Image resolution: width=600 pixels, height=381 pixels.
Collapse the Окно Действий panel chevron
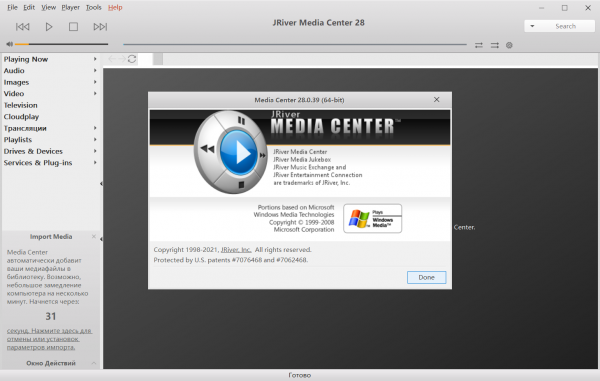[94, 363]
